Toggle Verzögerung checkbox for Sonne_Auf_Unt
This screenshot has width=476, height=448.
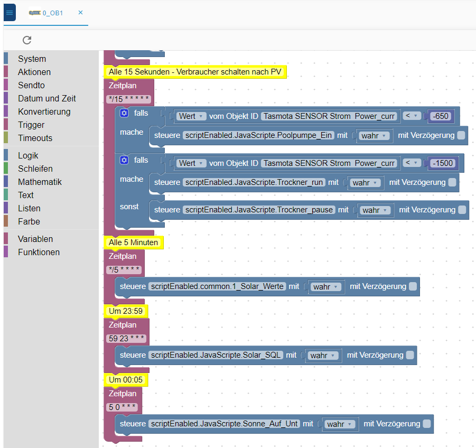427,424
